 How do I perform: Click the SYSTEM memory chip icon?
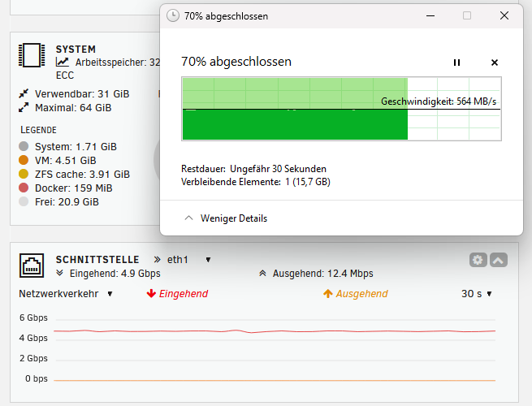tap(32, 55)
